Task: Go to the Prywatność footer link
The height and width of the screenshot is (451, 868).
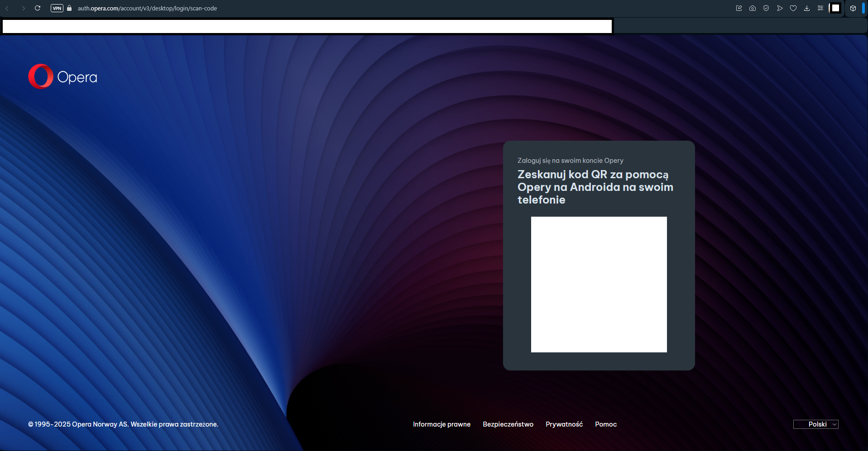Action: click(x=564, y=424)
